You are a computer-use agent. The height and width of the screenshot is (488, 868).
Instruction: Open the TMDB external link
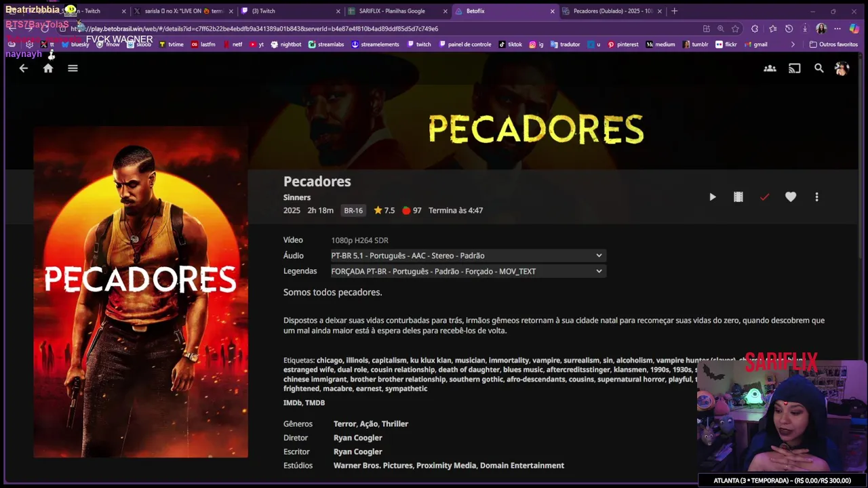pos(315,403)
